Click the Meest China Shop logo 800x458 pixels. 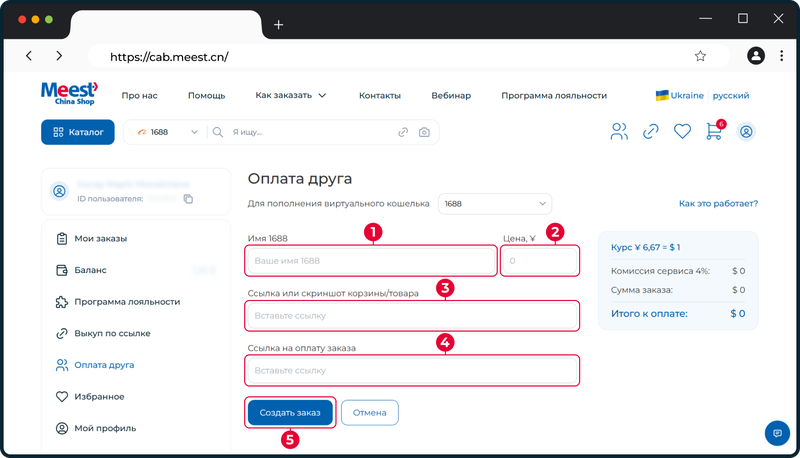coord(69,94)
